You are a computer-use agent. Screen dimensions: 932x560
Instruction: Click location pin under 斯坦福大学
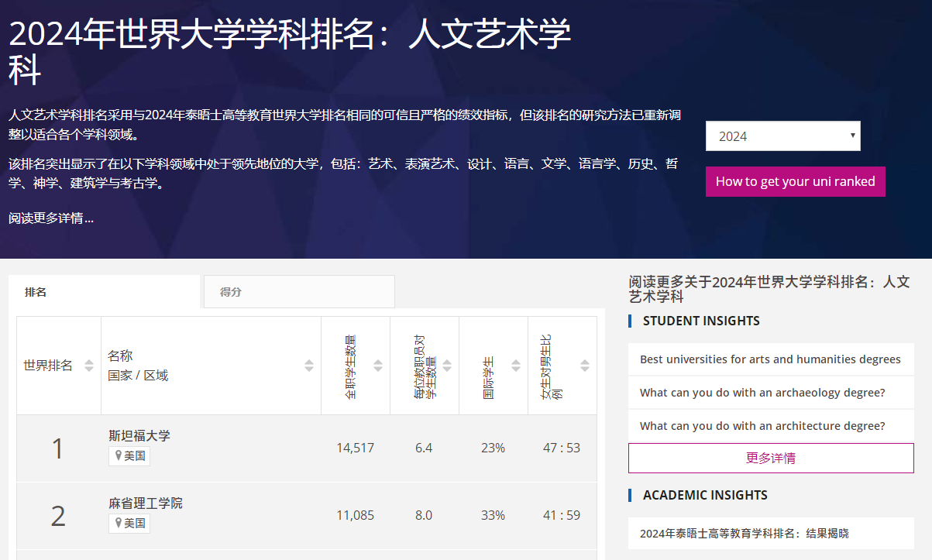pos(119,456)
